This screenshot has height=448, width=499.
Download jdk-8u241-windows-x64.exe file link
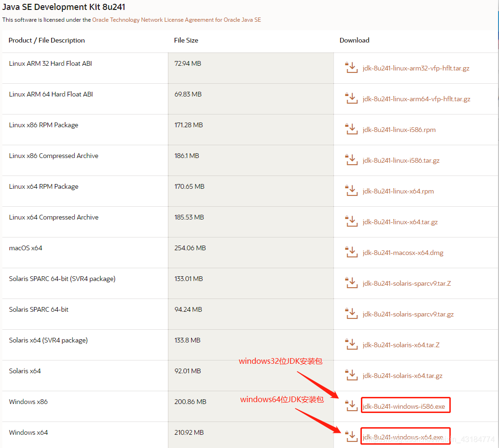[x=403, y=437]
